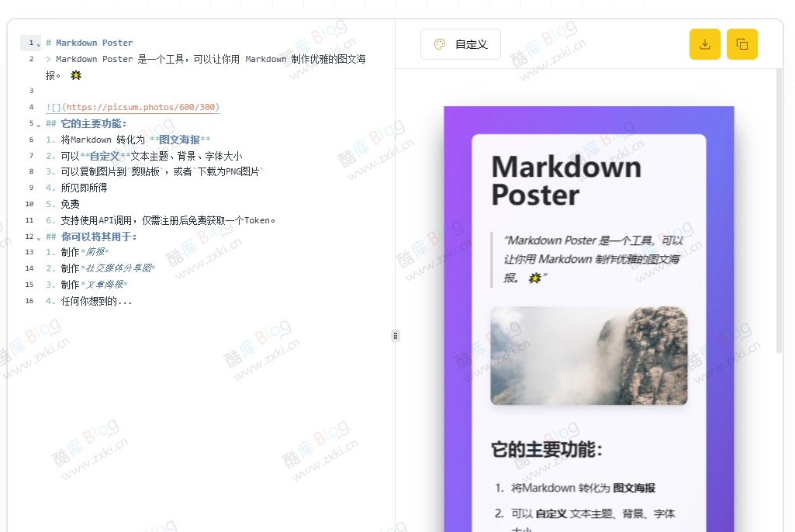Click the yellow download PNG icon
795x532 pixels.
tap(704, 44)
